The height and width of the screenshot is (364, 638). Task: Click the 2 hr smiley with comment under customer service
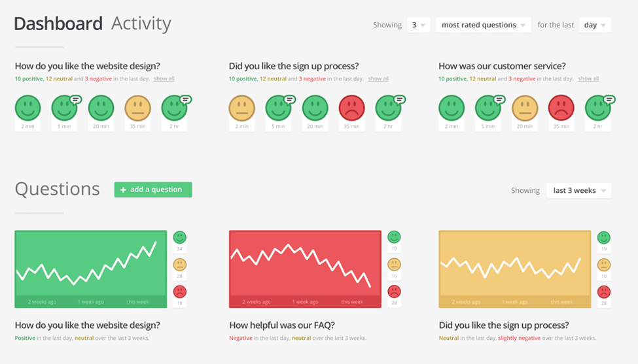click(597, 108)
